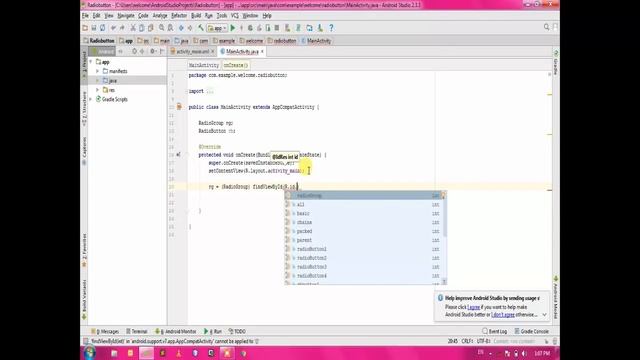Click the AVD Manager toolbar icon
Viewport: 640px width, 360px height.
coord(288,28)
